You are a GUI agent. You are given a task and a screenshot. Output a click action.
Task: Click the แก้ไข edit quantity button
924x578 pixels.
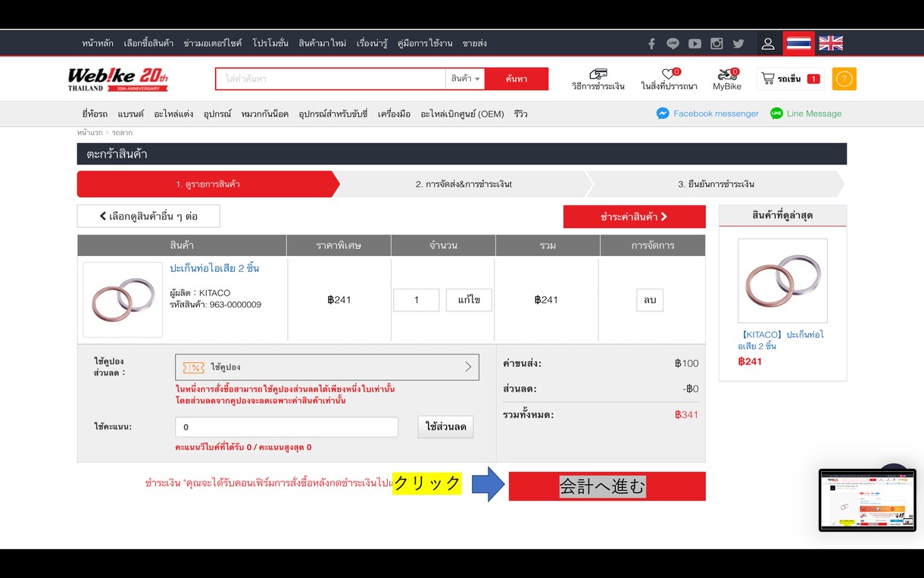point(469,300)
